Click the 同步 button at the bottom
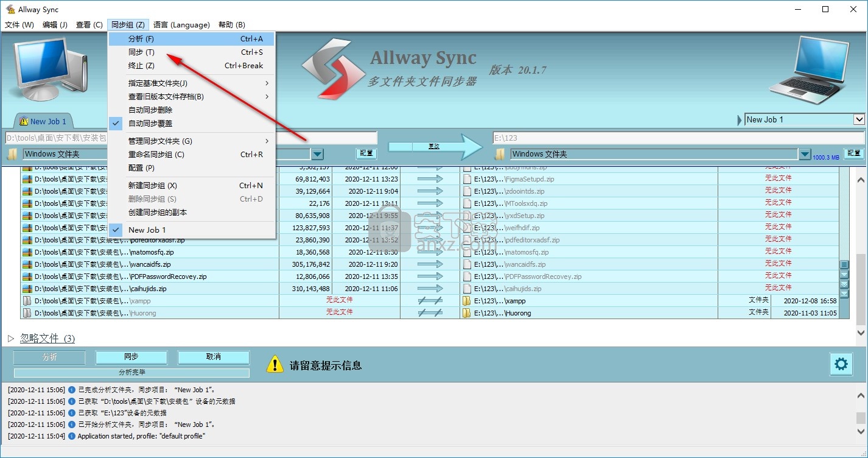The height and width of the screenshot is (458, 868). pos(131,358)
